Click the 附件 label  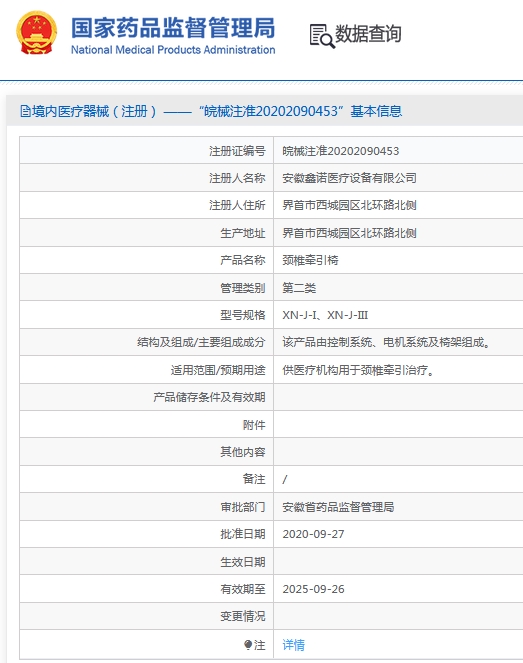point(254,425)
